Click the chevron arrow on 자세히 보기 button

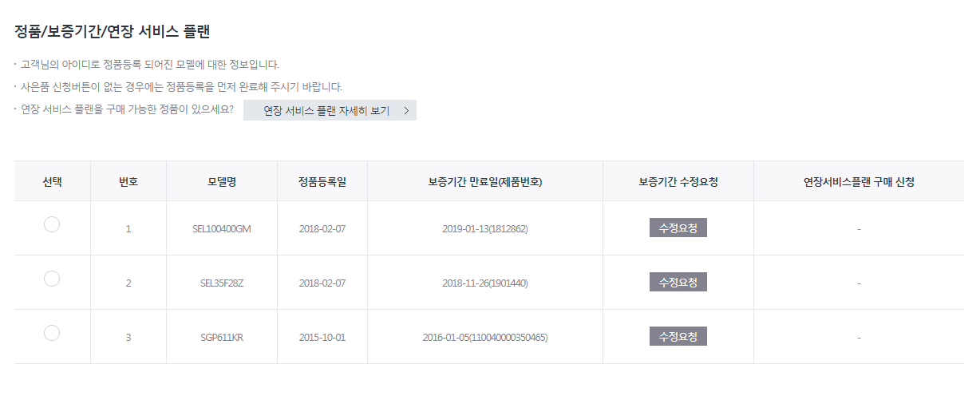pos(406,111)
